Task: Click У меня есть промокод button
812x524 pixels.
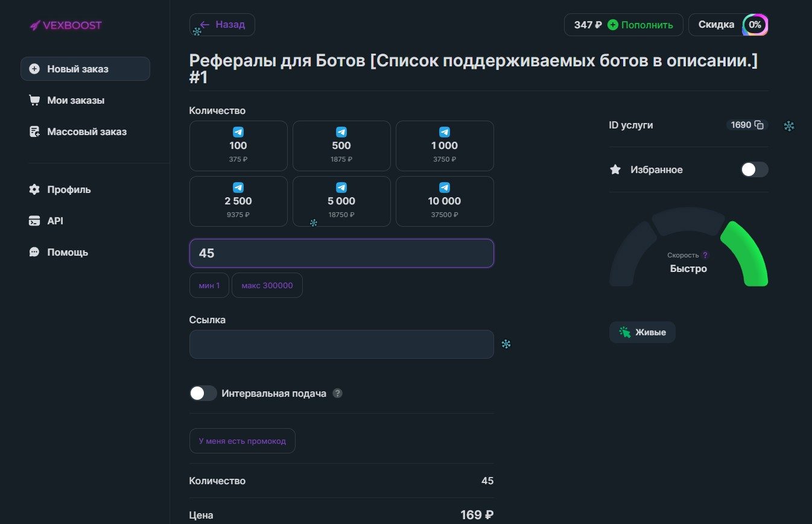Action: pos(242,441)
